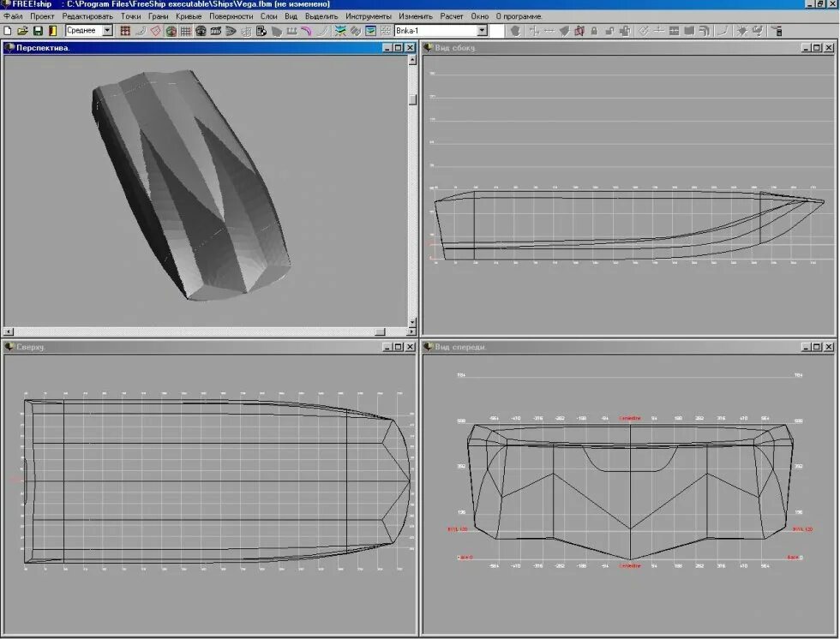840x639 pixels.
Task: Click the green-blue layers stack icon
Action: 340,31
